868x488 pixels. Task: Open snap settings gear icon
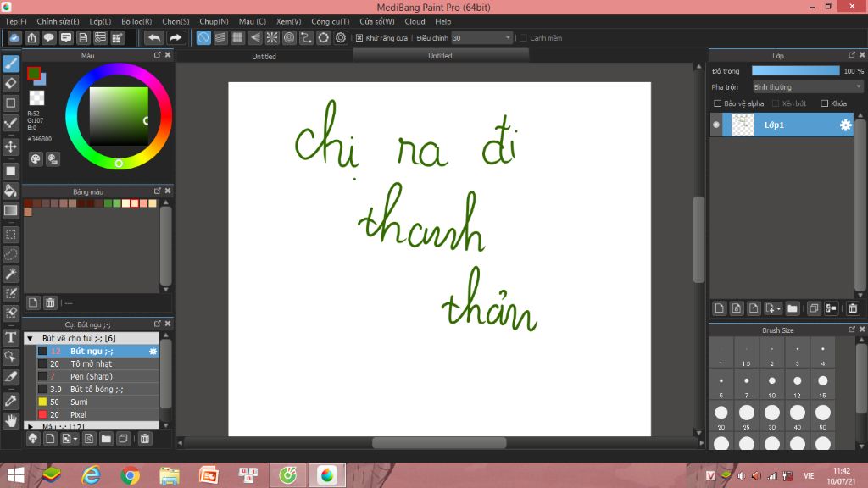341,37
